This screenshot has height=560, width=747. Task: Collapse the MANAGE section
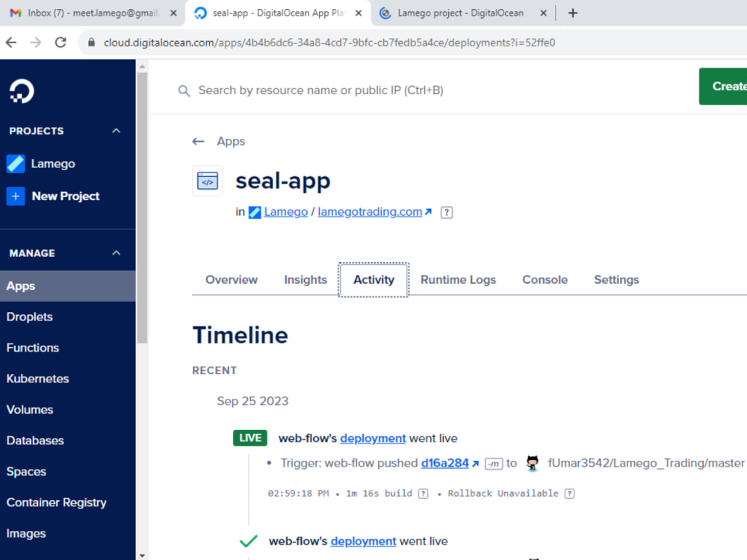(116, 252)
